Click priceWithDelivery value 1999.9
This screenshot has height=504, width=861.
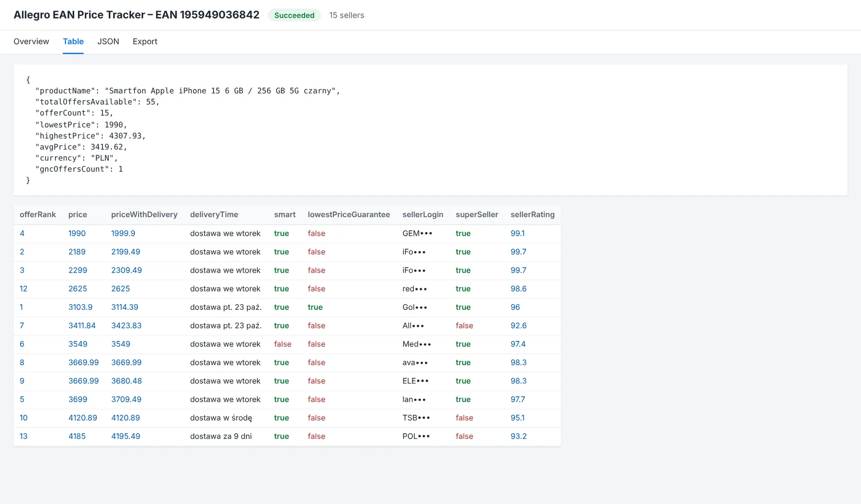(x=123, y=233)
